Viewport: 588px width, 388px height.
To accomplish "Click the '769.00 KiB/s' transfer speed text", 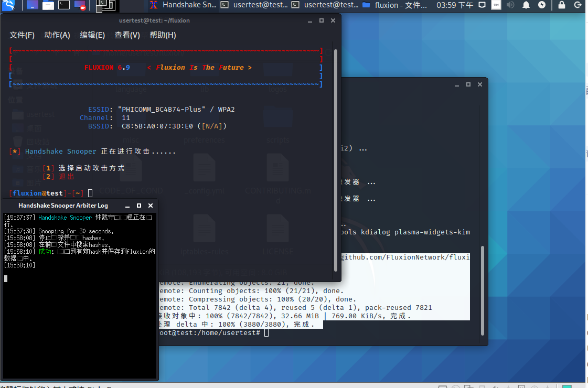I will click(358, 316).
